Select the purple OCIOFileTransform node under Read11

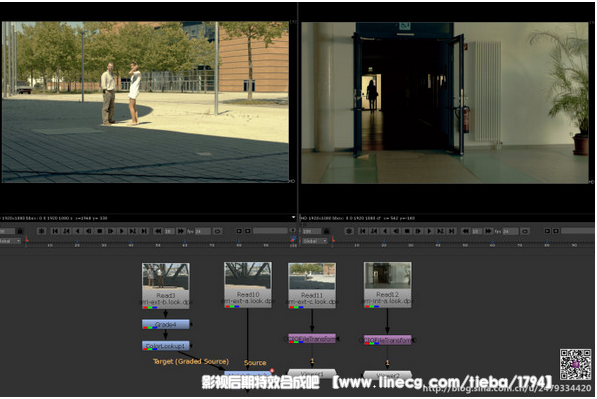coord(312,338)
